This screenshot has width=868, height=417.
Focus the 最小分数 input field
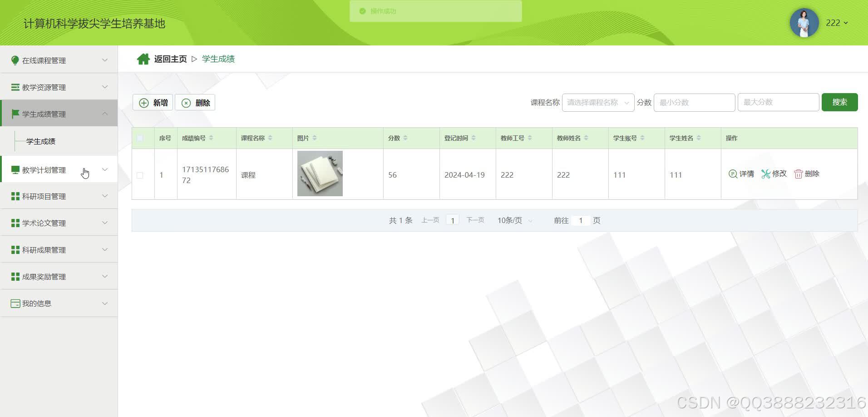click(x=694, y=103)
